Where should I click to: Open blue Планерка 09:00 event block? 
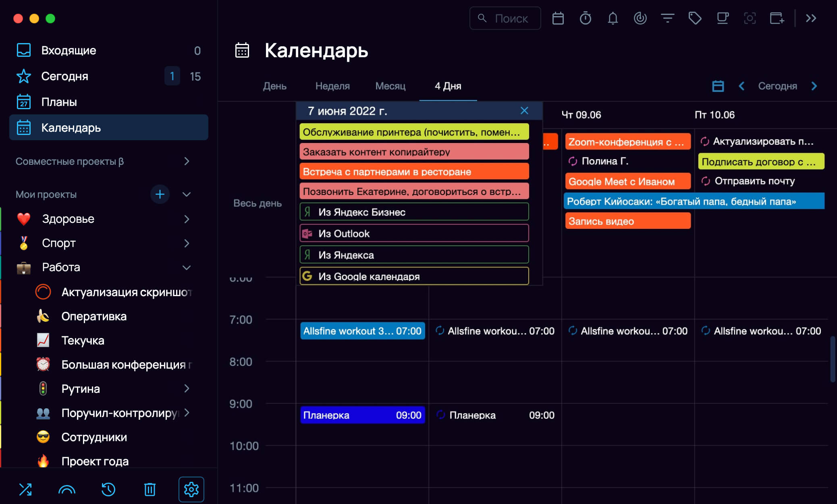coord(362,415)
